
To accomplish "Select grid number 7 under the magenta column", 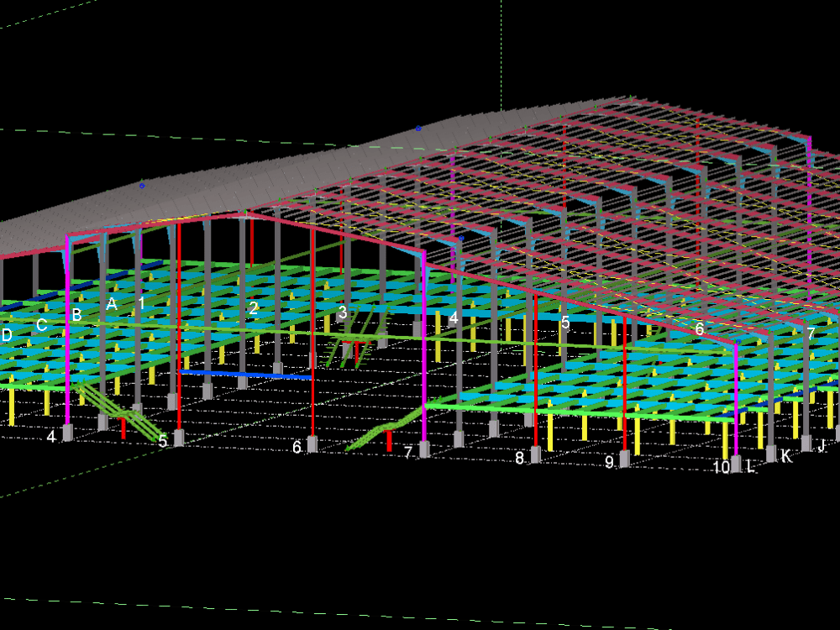I will click(x=407, y=453).
